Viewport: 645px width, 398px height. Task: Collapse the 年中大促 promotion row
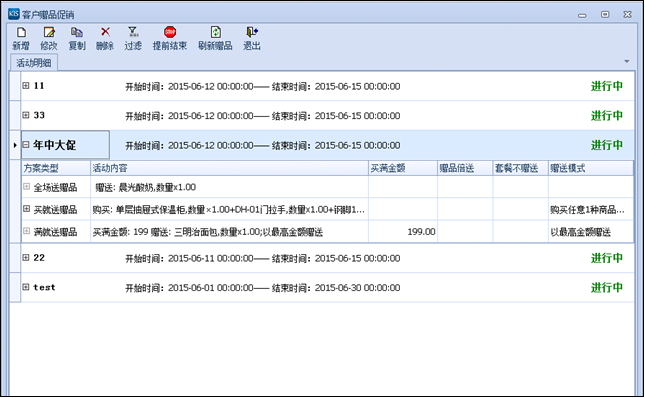tap(26, 145)
